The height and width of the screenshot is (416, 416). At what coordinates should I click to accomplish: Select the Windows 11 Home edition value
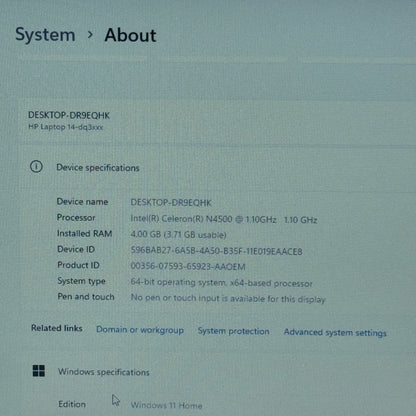point(166,405)
